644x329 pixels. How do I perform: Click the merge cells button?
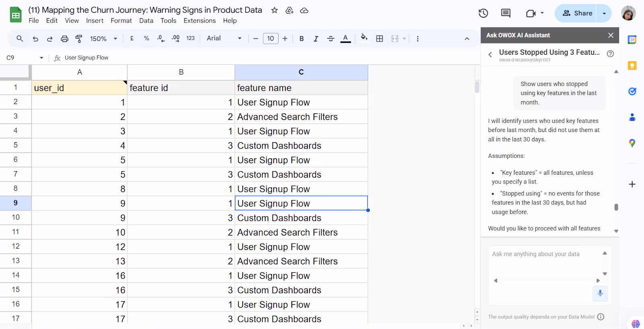click(x=395, y=39)
